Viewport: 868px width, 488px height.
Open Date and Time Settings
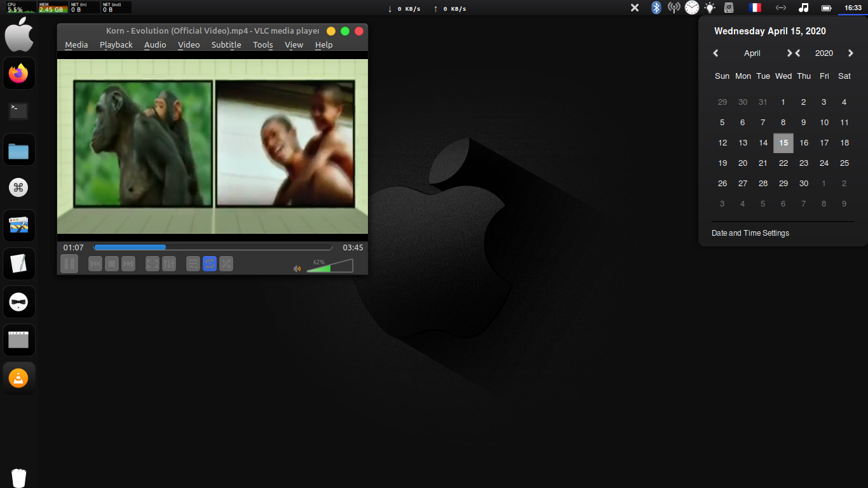click(750, 233)
